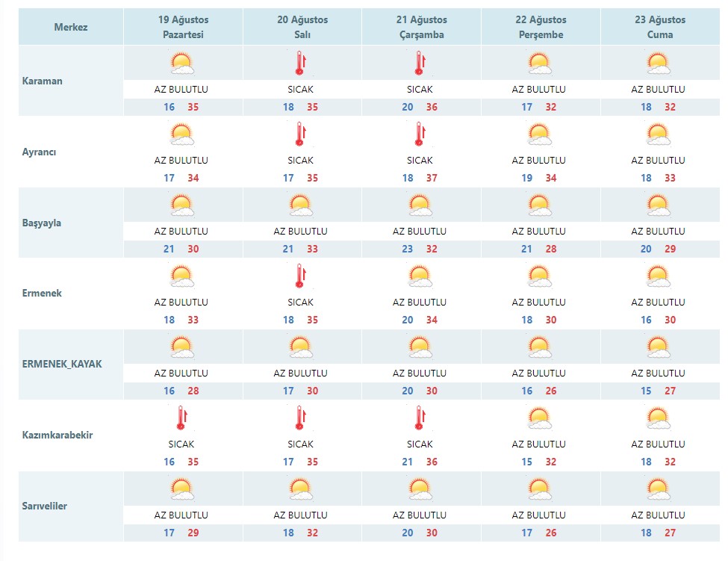This screenshot has height=561, width=728.
Task: Click Başyayla's sun-cloud icon for 22 Ağustos
Action: (x=539, y=205)
